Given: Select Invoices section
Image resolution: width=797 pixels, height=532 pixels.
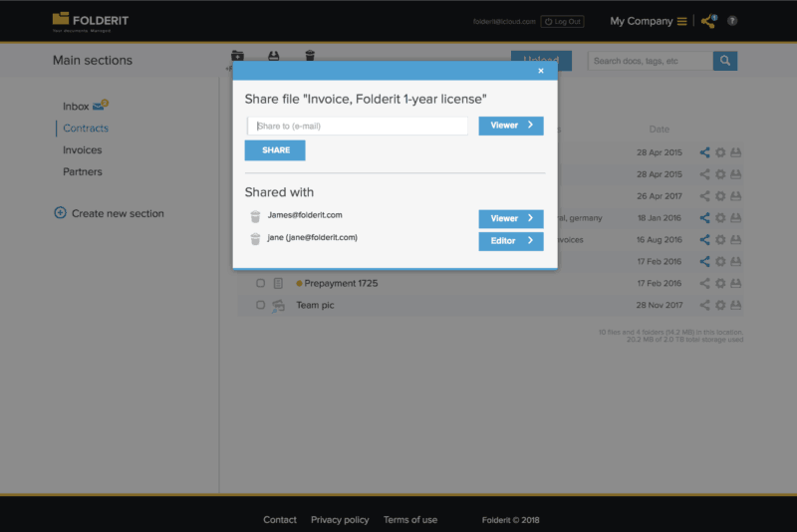Looking at the screenshot, I should (83, 149).
